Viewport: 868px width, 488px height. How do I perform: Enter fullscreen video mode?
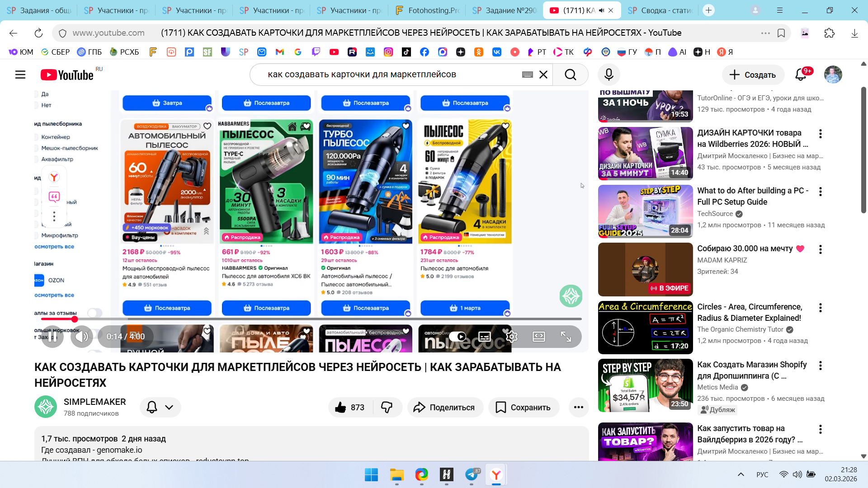tap(566, 337)
